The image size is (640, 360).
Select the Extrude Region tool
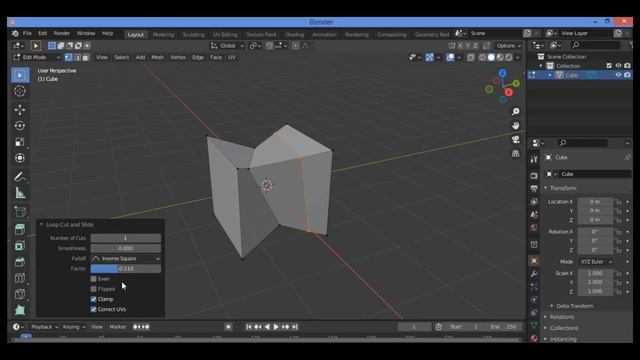point(20,229)
